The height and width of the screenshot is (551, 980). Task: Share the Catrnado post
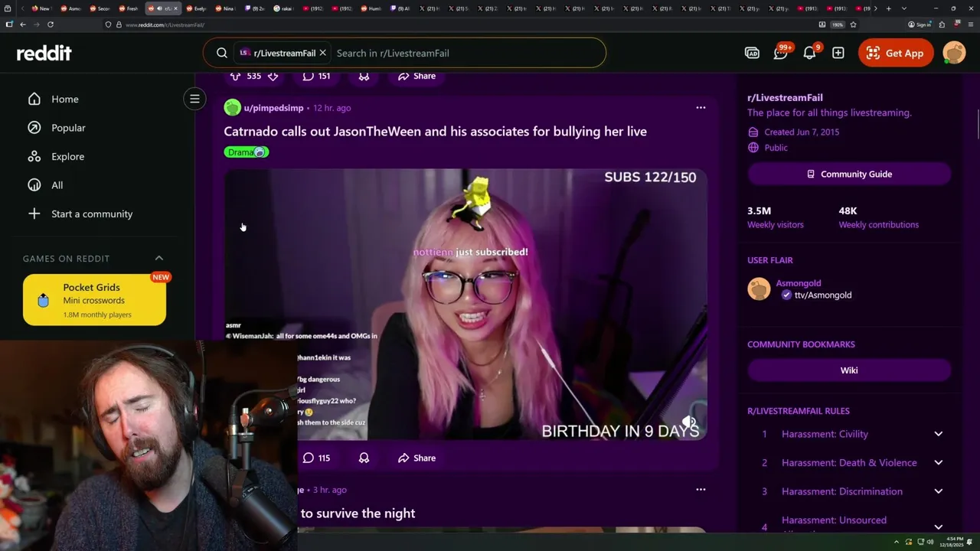tap(417, 458)
